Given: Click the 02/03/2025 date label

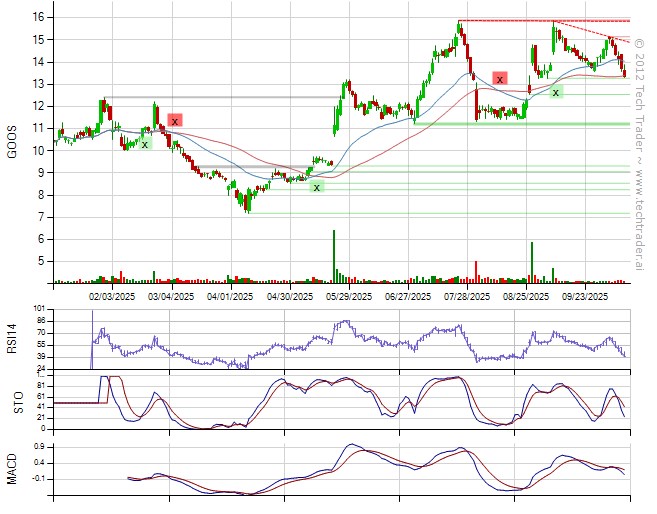Looking at the screenshot, I should [112, 296].
